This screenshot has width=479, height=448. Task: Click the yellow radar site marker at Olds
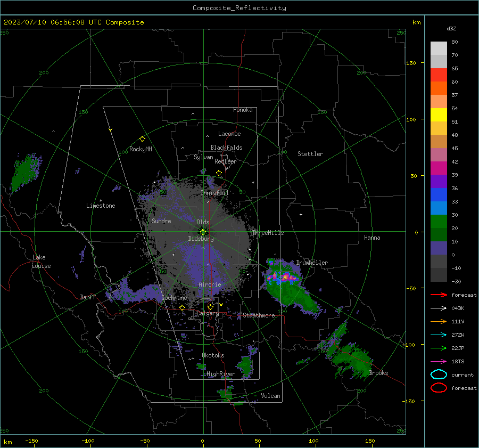tap(203, 232)
